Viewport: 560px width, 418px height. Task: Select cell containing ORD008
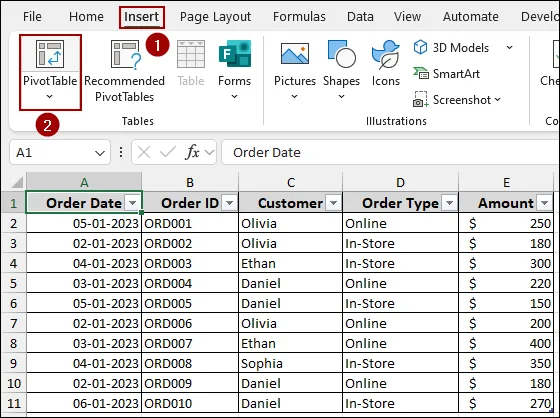click(190, 363)
